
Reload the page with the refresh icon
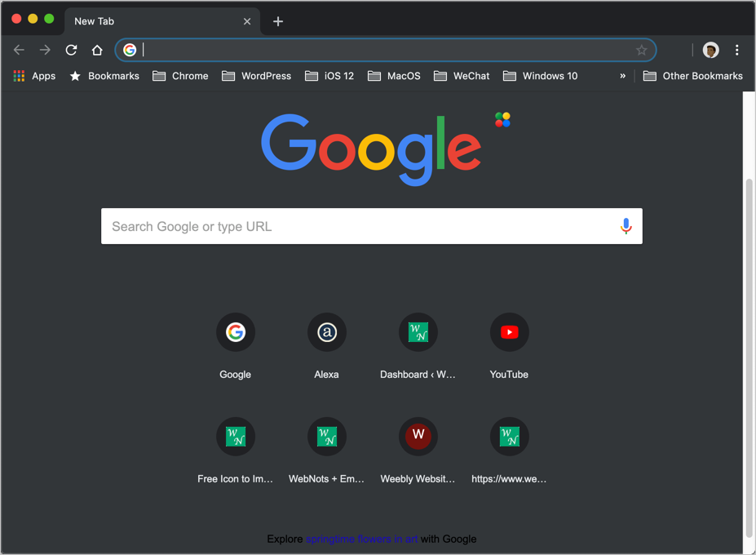point(71,50)
